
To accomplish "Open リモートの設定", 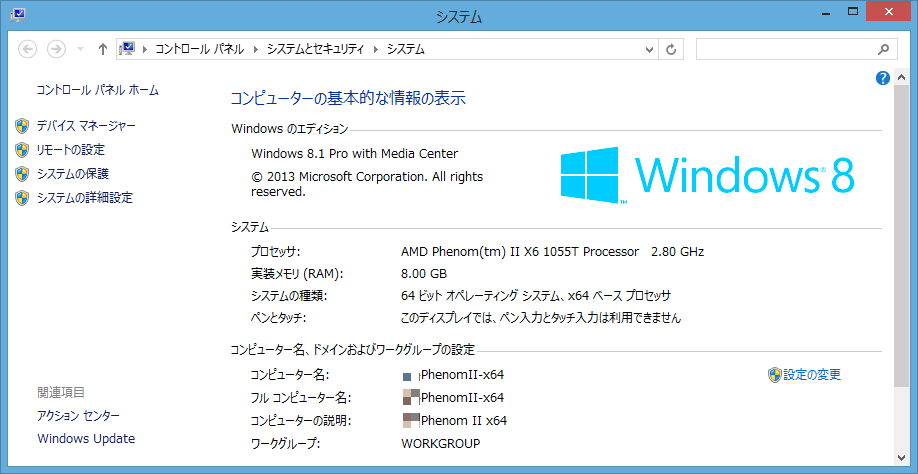I will point(71,150).
